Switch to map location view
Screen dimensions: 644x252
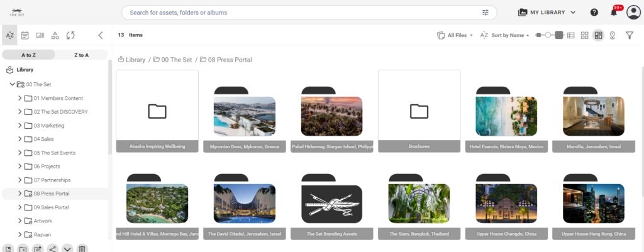coord(613,36)
